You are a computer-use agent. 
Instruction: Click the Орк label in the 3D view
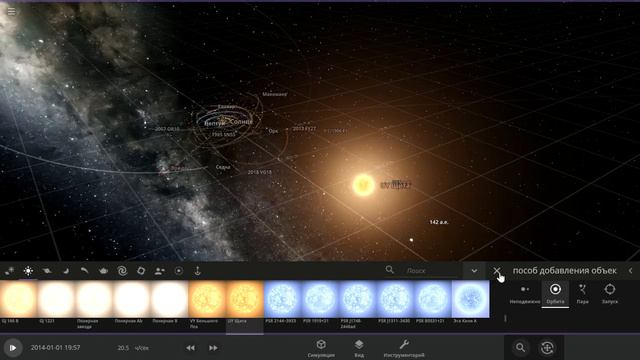click(273, 131)
